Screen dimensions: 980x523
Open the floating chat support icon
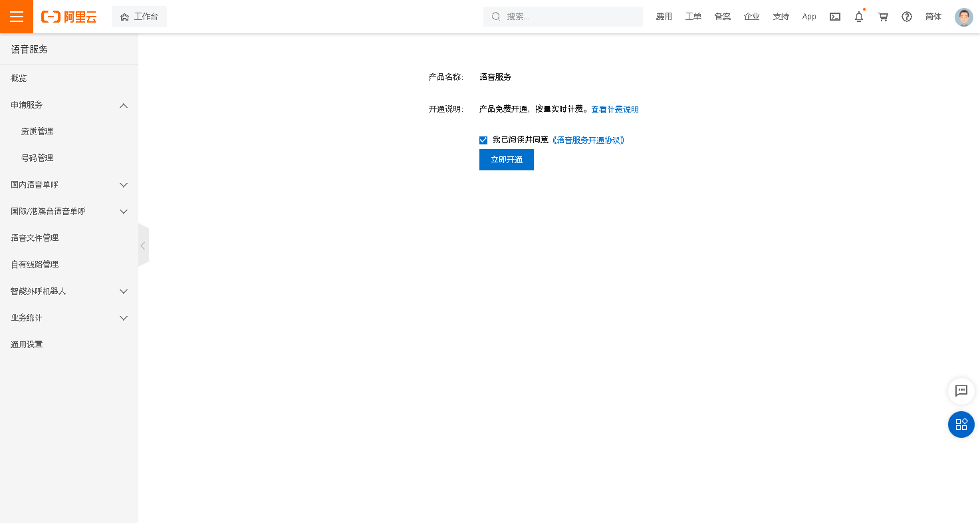(961, 391)
